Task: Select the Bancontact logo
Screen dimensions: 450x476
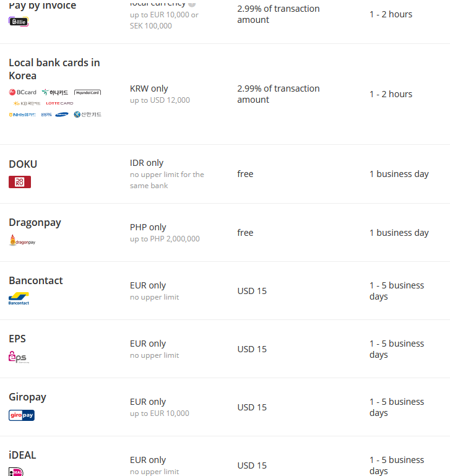Action: pyautogui.click(x=19, y=298)
